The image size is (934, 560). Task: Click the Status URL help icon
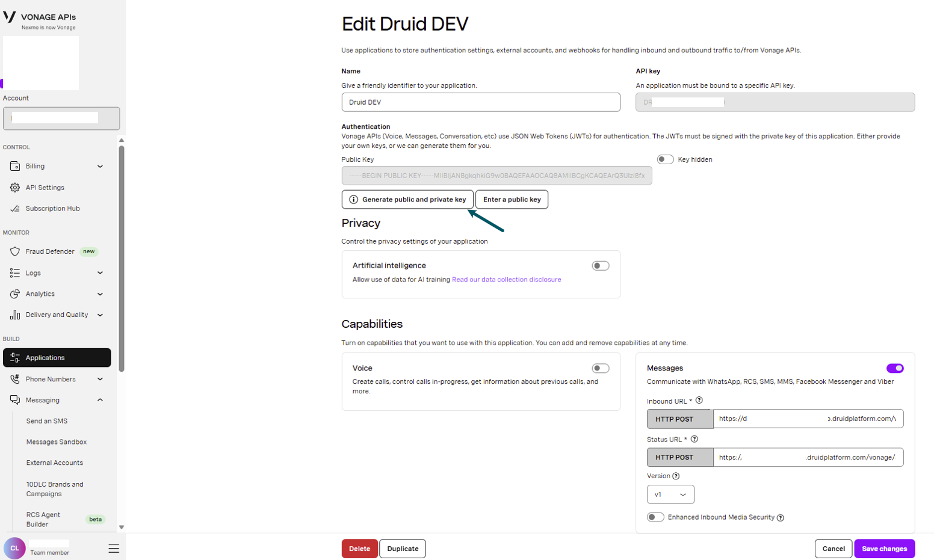pyautogui.click(x=694, y=439)
